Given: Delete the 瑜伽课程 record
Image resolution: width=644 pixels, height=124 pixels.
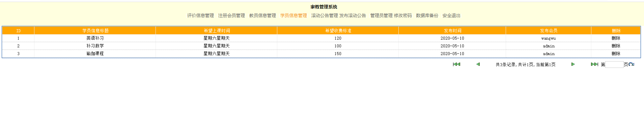Looking at the screenshot, I should (616, 53).
